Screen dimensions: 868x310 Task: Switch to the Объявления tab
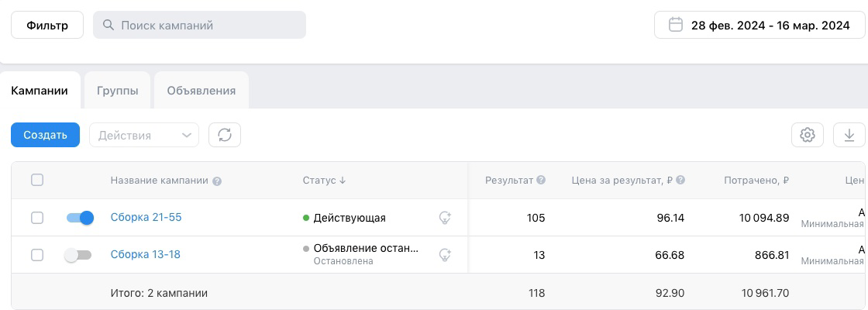coord(201,91)
